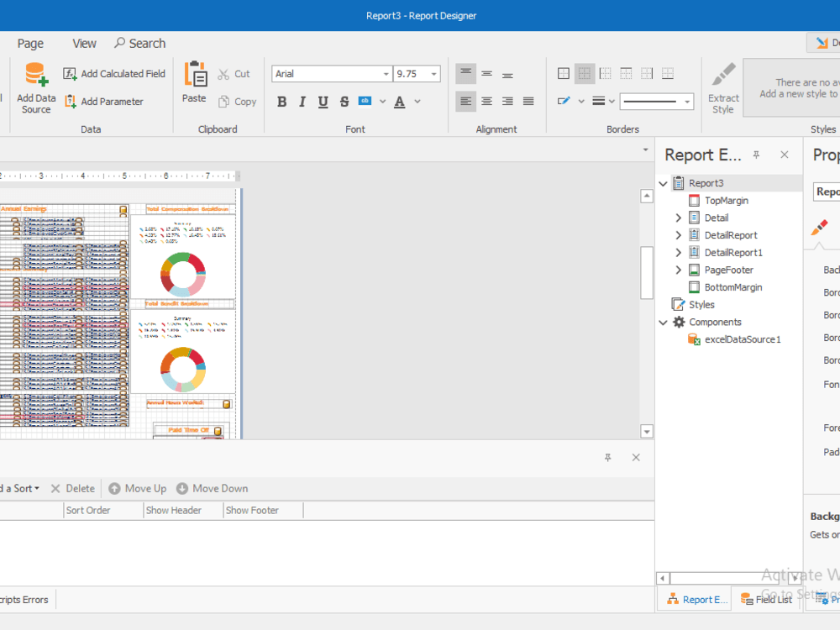The width and height of the screenshot is (840, 630).
Task: Toggle bold formatting
Action: point(281,101)
